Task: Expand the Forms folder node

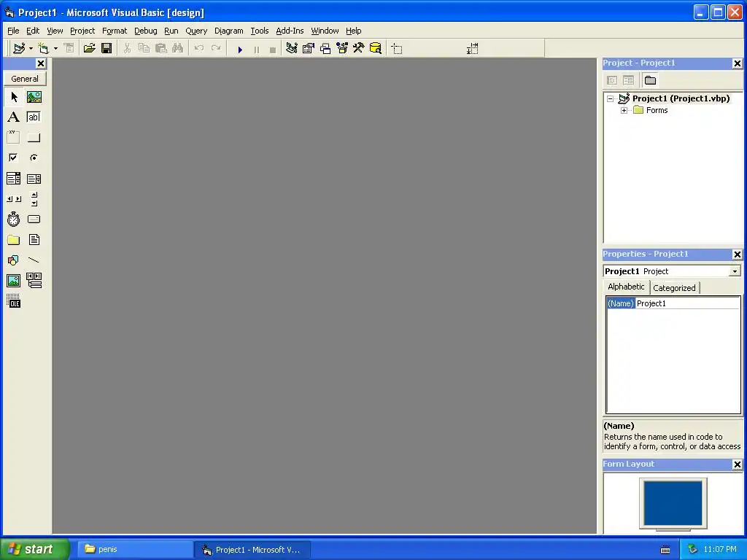Action: click(624, 111)
